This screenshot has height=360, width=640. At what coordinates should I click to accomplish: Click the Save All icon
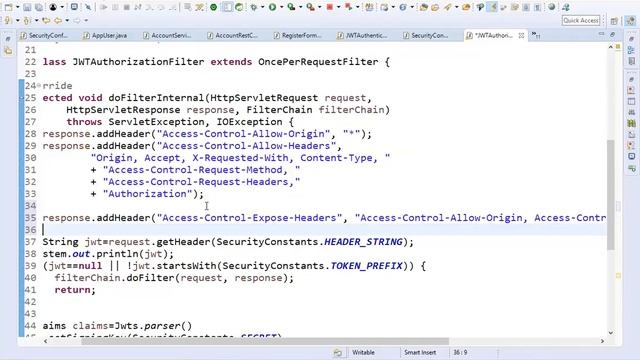coord(39,7)
